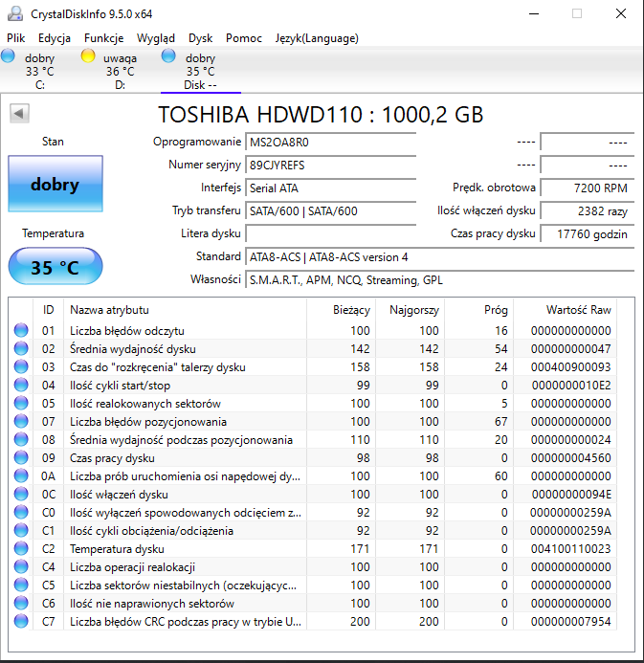Click status orb of attribute C1 row
The height and width of the screenshot is (663, 644).
pyautogui.click(x=21, y=530)
